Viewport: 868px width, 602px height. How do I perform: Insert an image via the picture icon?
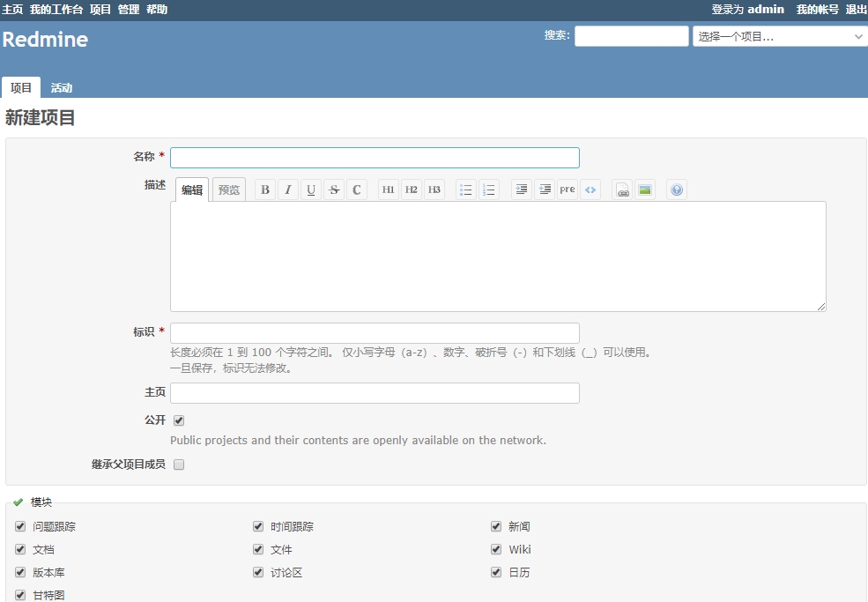(645, 190)
